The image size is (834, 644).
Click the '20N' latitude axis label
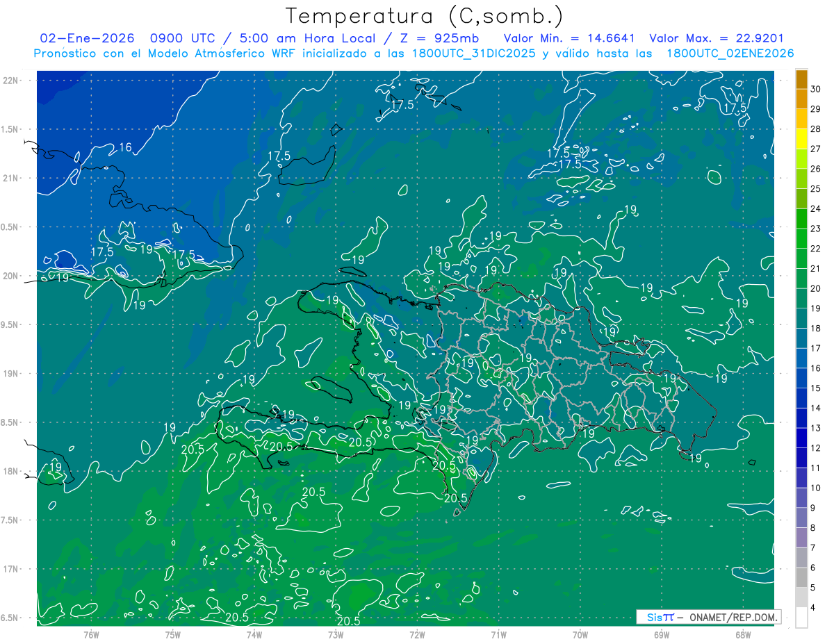(x=10, y=276)
